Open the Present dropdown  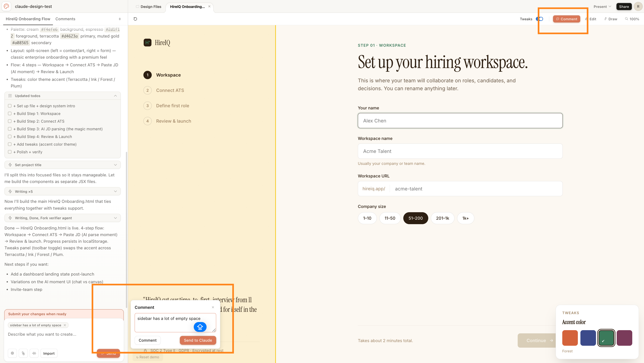[x=602, y=6]
